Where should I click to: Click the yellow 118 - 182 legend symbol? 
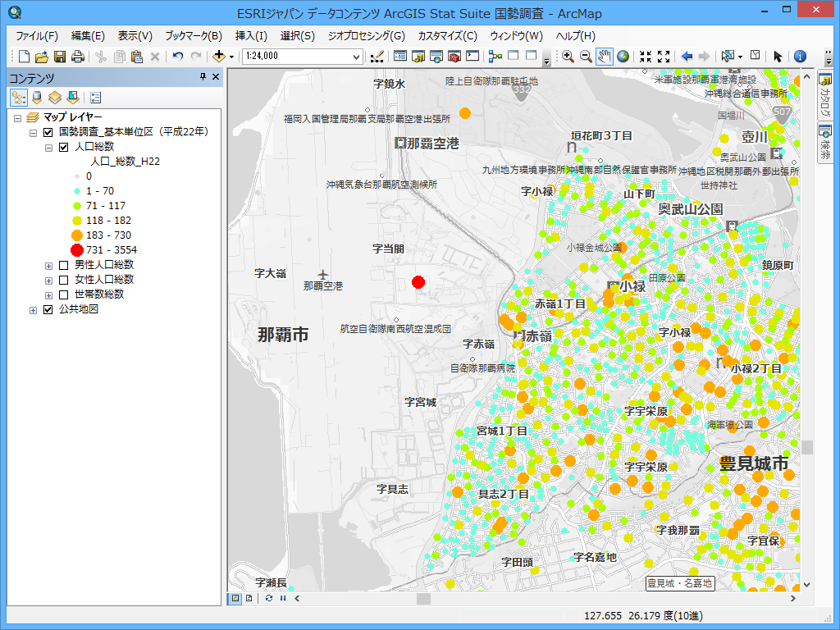click(77, 221)
